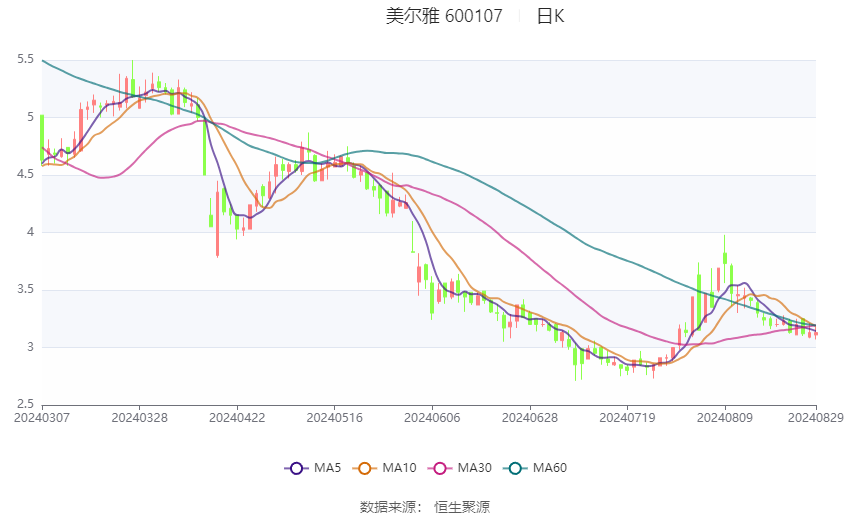The image size is (850, 517).
Task: Click the 20240307 x-axis date label
Action: 42,418
